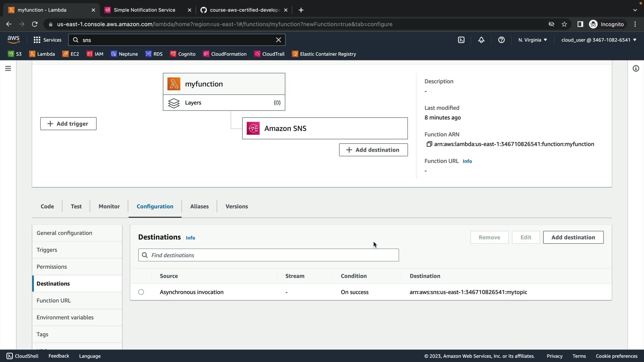This screenshot has height=362, width=644.
Task: Click the AWS logo home icon
Action: point(13,40)
